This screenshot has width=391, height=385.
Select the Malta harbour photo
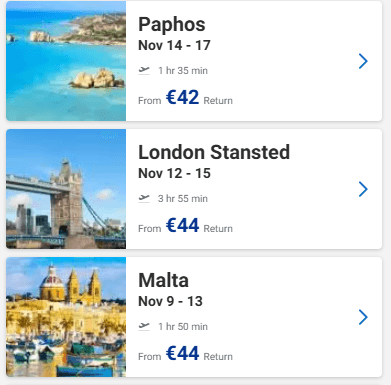[66, 317]
